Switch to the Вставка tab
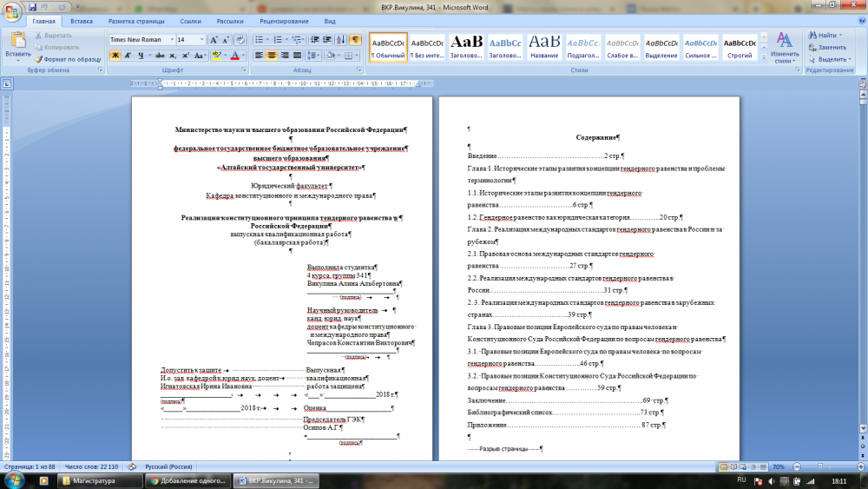Image resolution: width=868 pixels, height=489 pixels. coord(82,20)
